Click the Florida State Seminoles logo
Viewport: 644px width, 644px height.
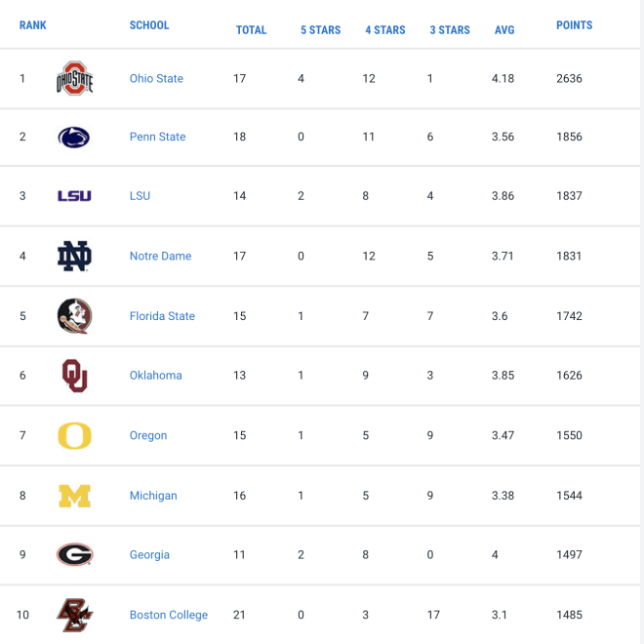click(74, 316)
